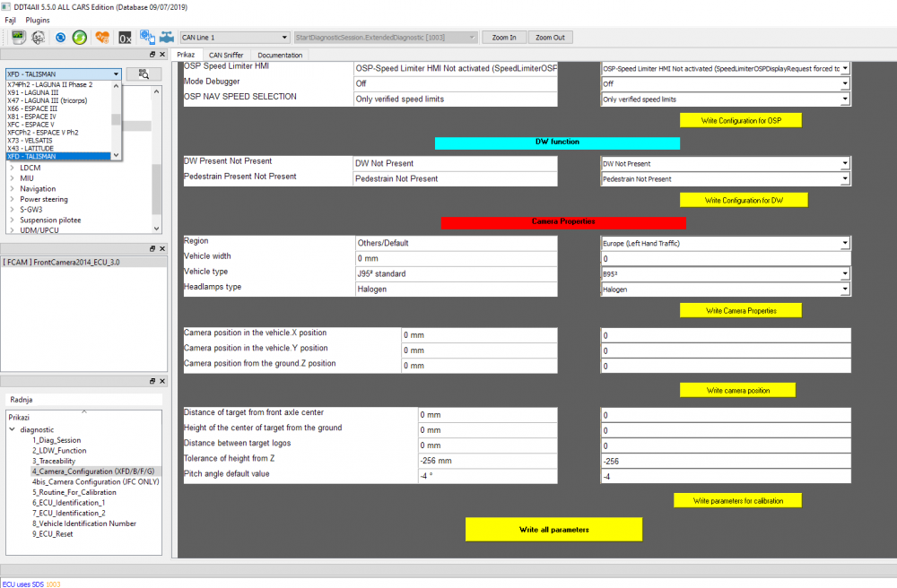Select 5_Routine_For_Calibration in tree
The image size is (897, 588).
(74, 493)
